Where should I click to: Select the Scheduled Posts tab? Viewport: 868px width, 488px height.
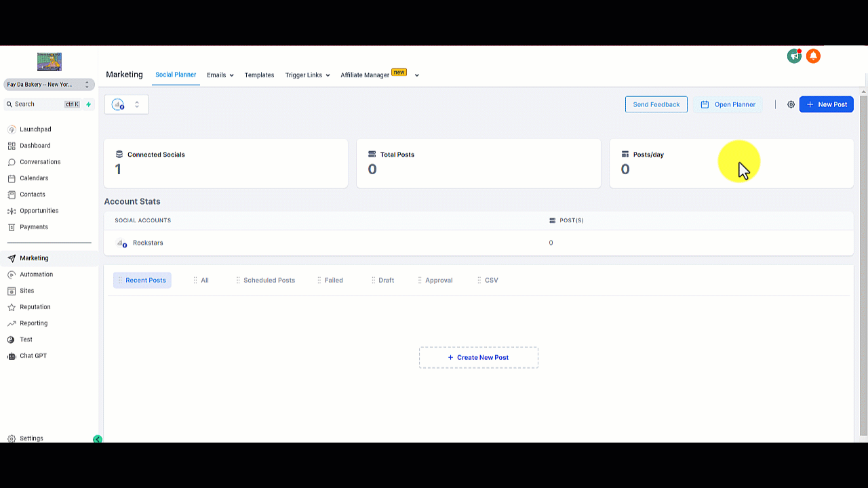coord(265,280)
